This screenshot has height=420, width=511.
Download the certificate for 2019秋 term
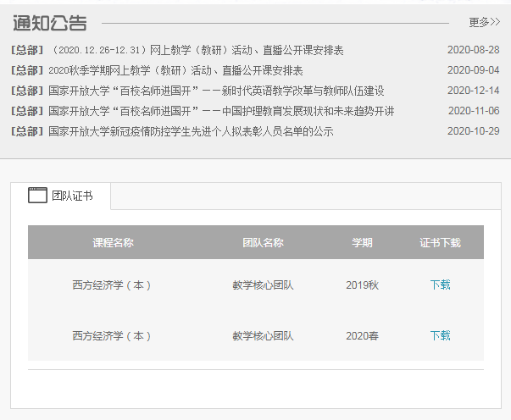pyautogui.click(x=440, y=285)
